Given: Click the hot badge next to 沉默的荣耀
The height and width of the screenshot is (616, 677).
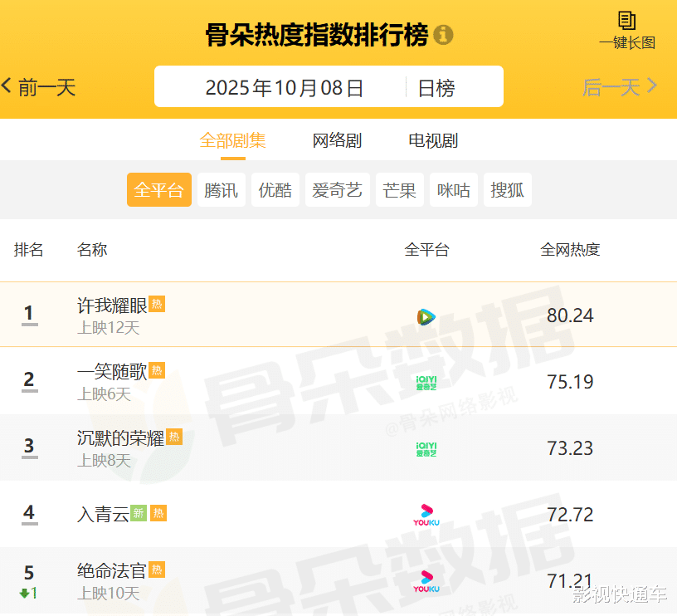Looking at the screenshot, I should pyautogui.click(x=174, y=437).
